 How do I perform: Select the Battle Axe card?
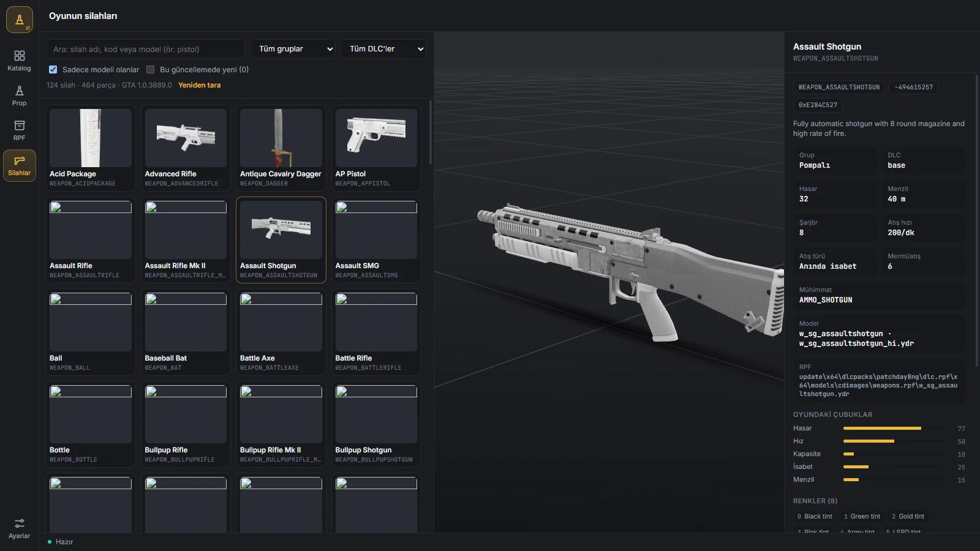[281, 332]
